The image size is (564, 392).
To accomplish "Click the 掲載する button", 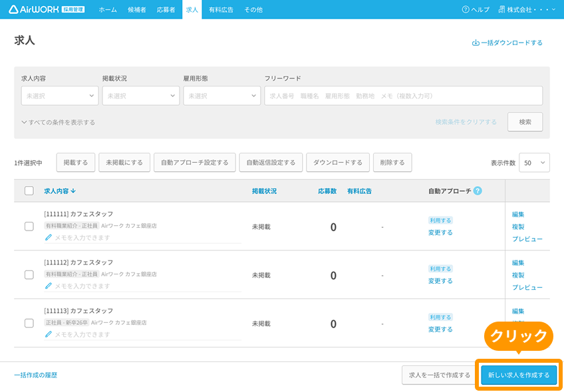I will (x=76, y=162).
